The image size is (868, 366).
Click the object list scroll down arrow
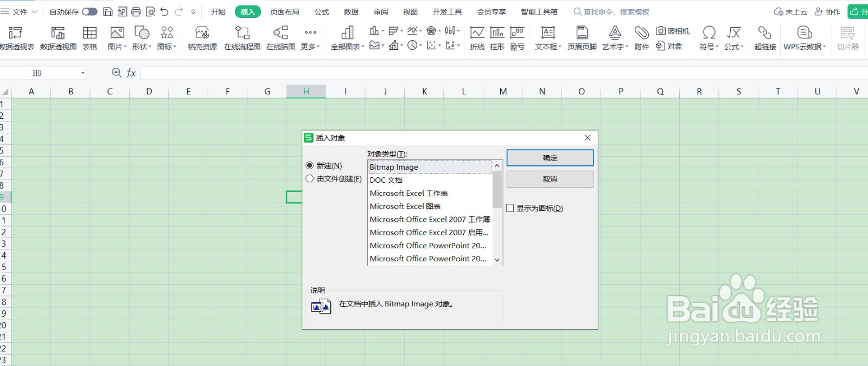[x=497, y=260]
